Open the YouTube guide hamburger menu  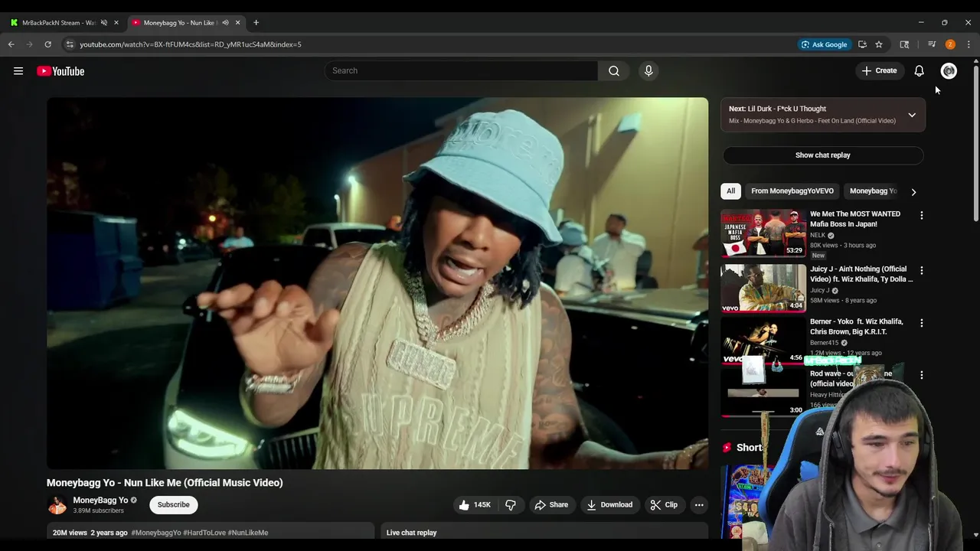pos(18,71)
